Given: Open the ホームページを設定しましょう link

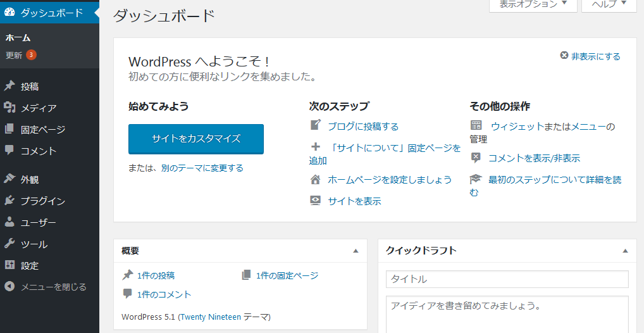Looking at the screenshot, I should 390,180.
